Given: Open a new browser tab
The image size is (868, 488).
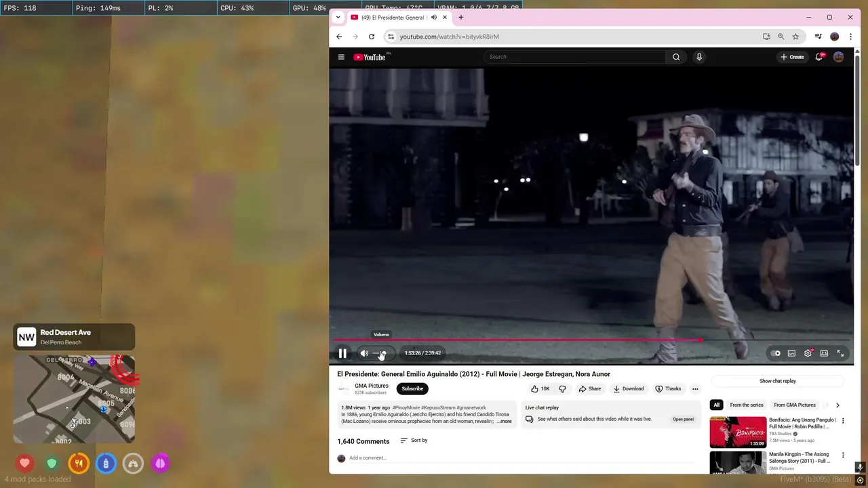Looking at the screenshot, I should coord(461,18).
